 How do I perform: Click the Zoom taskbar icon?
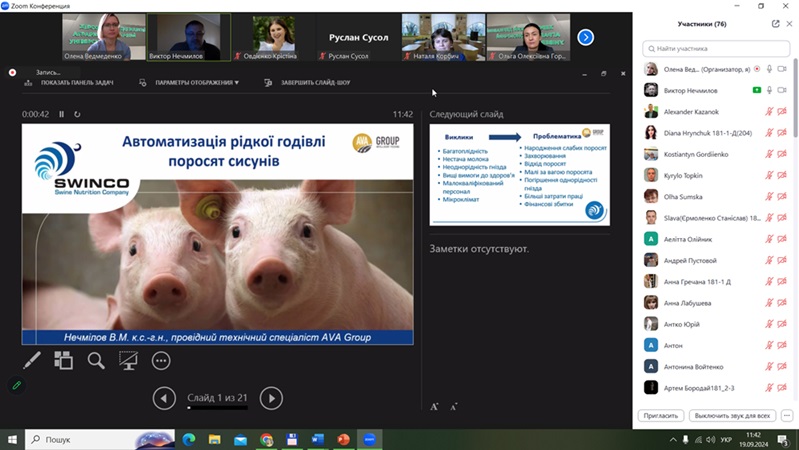pos(369,439)
